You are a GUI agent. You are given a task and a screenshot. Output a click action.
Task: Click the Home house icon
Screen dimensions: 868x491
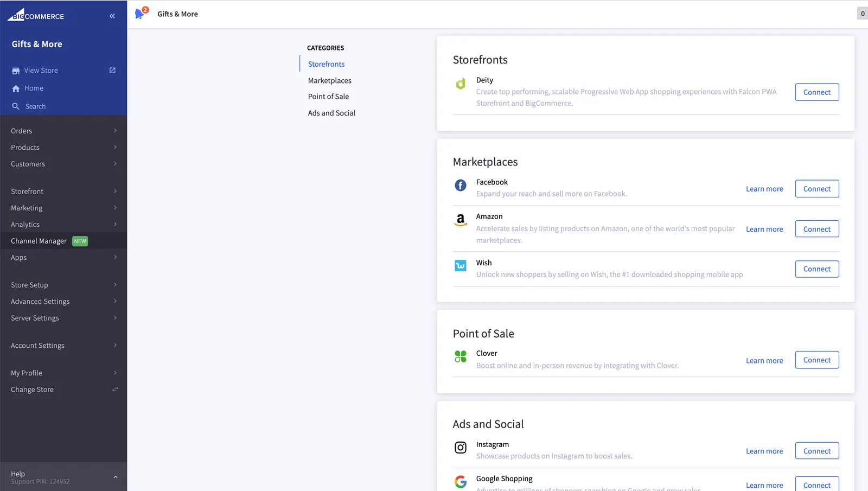[x=16, y=88]
